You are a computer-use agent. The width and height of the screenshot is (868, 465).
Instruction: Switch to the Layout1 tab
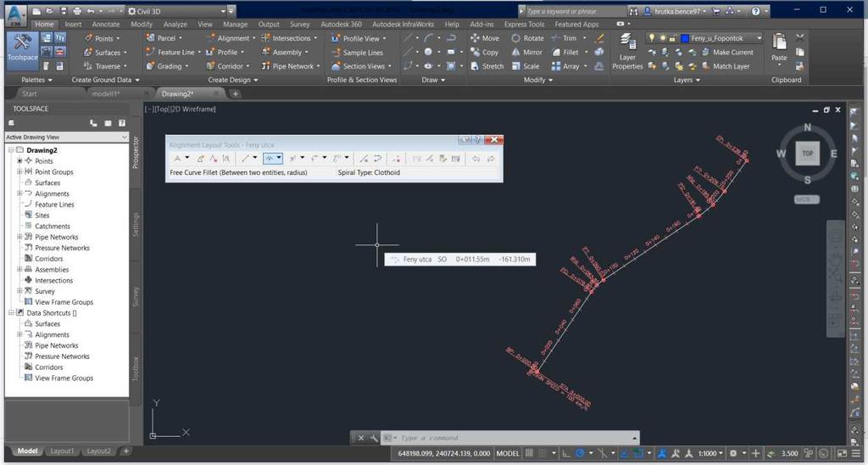pos(62,451)
